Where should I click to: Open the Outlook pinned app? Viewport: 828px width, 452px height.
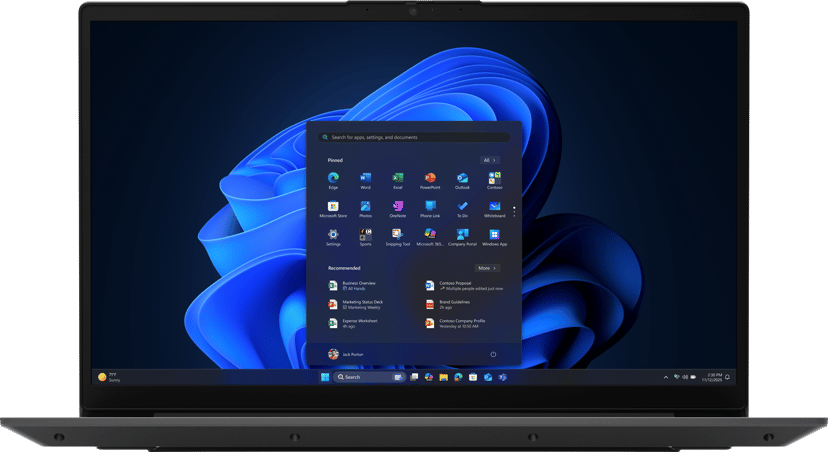pyautogui.click(x=462, y=180)
